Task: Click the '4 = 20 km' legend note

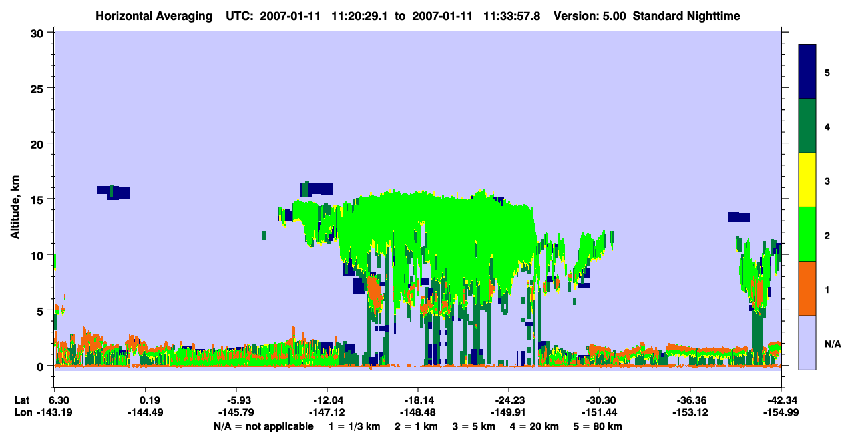Action: click(x=535, y=426)
